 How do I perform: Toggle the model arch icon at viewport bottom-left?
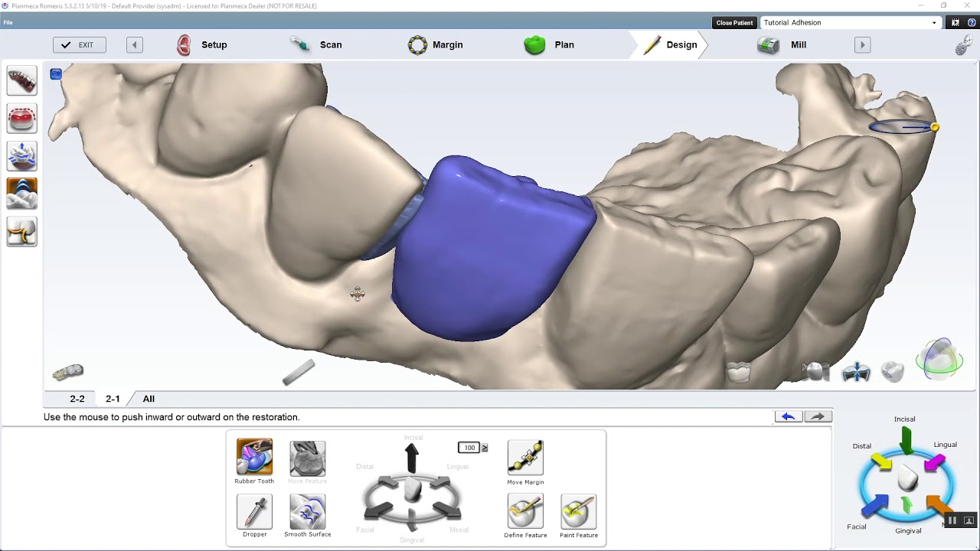tap(68, 372)
